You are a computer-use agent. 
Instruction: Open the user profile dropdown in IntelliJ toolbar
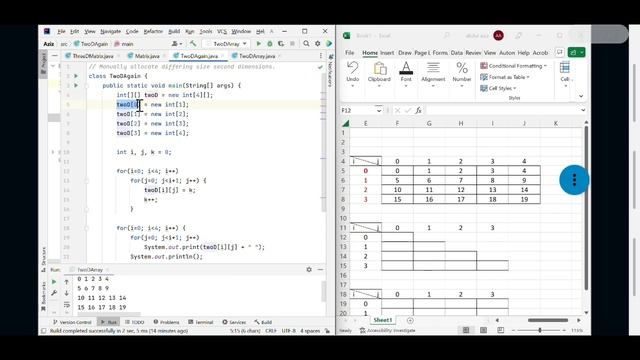coord(177,44)
